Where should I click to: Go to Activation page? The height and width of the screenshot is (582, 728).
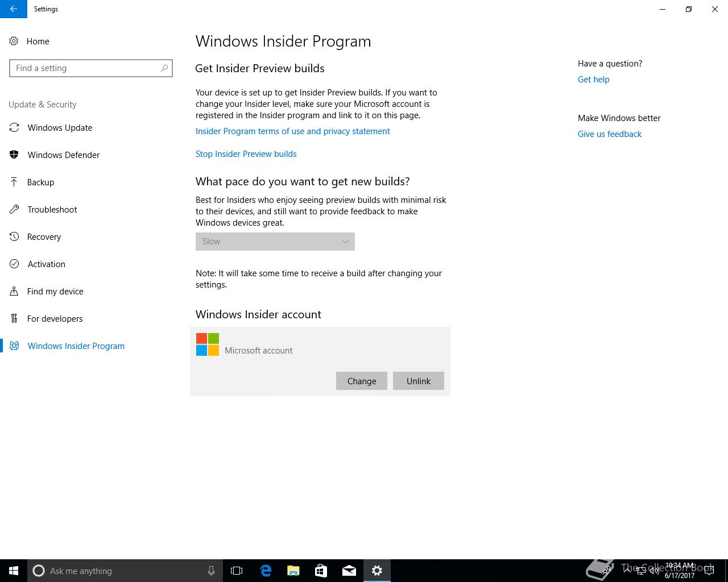[47, 264]
